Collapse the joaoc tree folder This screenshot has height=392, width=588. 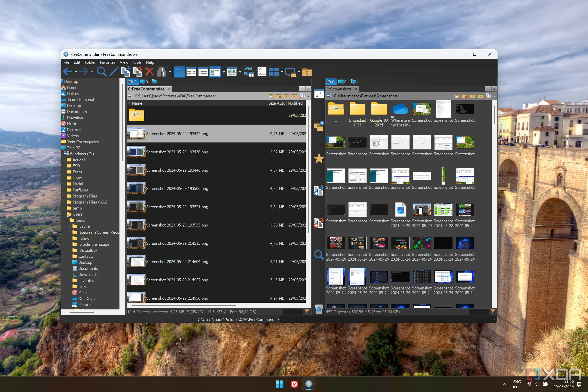tap(67, 220)
